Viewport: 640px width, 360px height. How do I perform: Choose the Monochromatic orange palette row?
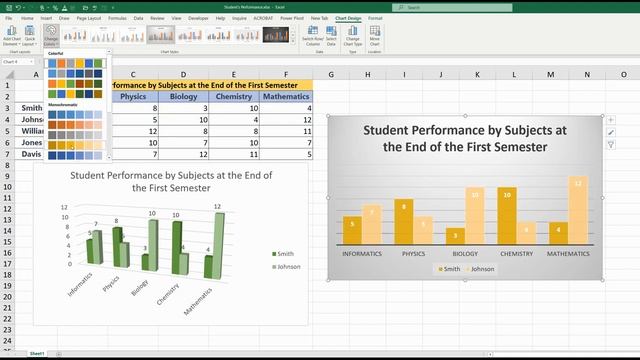75,124
